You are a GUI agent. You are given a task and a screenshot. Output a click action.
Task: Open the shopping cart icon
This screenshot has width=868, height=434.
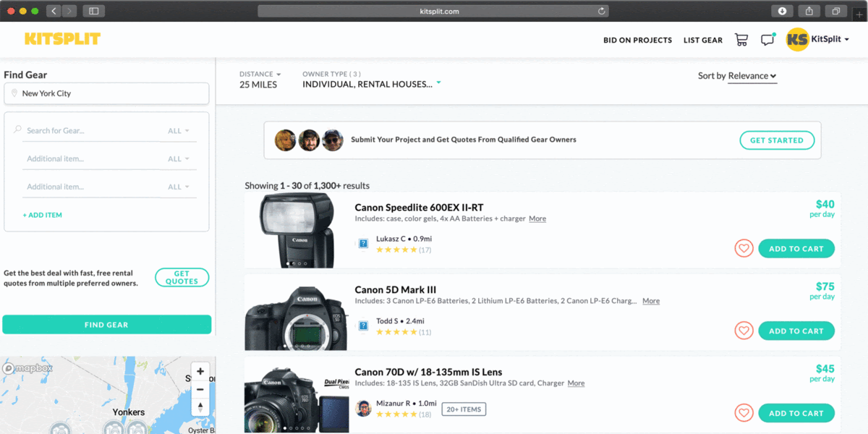tap(741, 40)
